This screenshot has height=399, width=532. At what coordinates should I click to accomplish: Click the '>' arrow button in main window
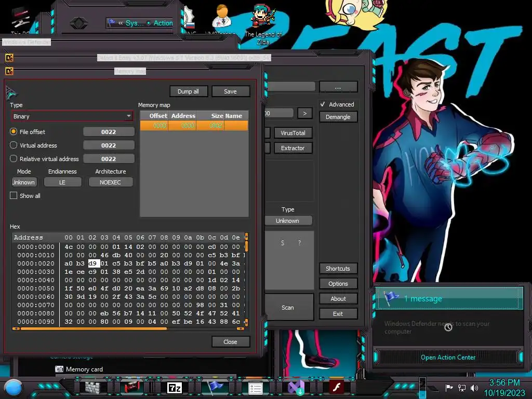(304, 113)
